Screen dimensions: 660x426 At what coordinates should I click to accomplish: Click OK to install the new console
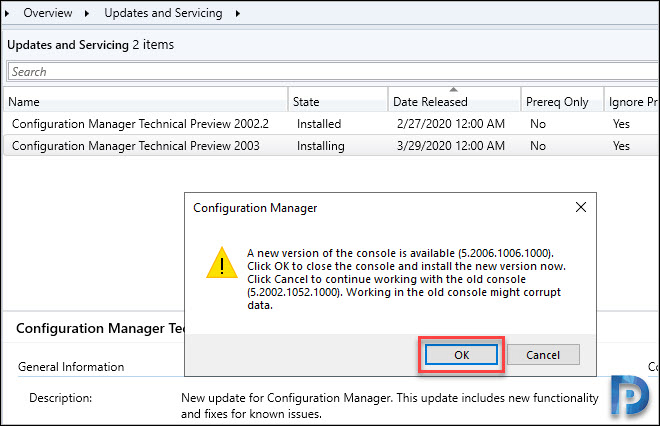click(461, 355)
